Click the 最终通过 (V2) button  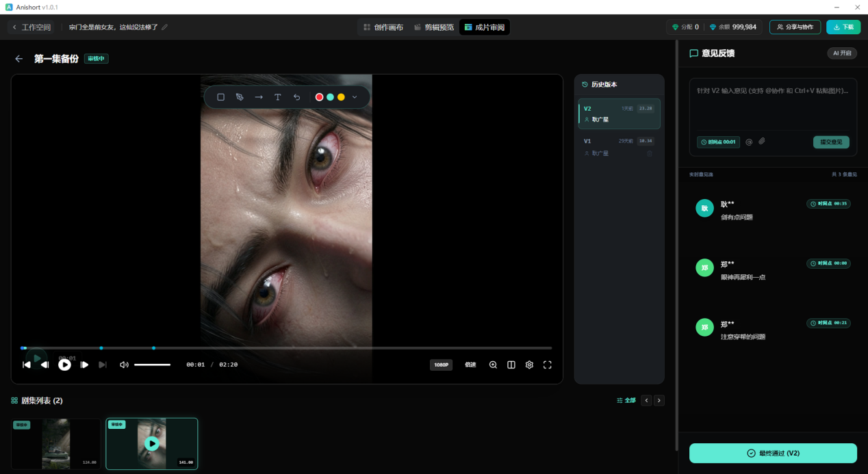point(773,453)
